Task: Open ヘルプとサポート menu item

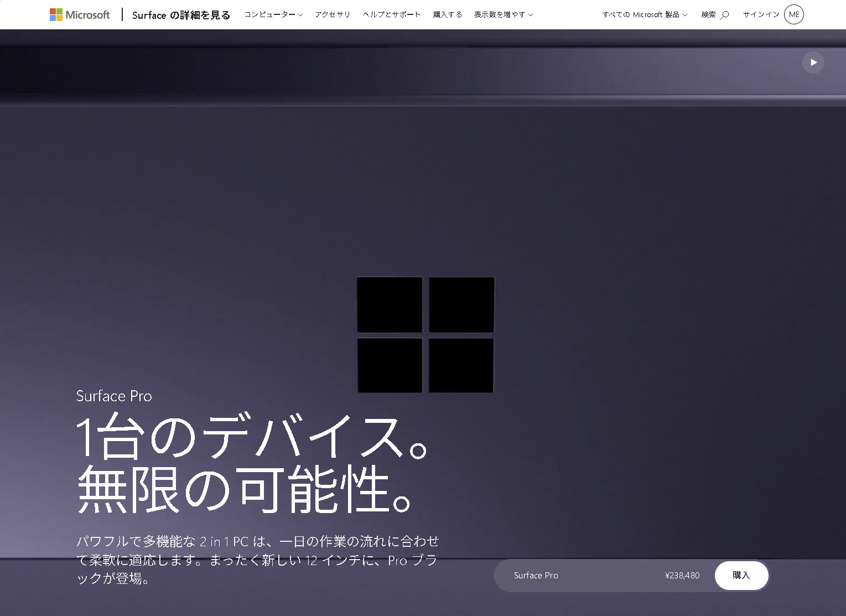Action: click(392, 14)
